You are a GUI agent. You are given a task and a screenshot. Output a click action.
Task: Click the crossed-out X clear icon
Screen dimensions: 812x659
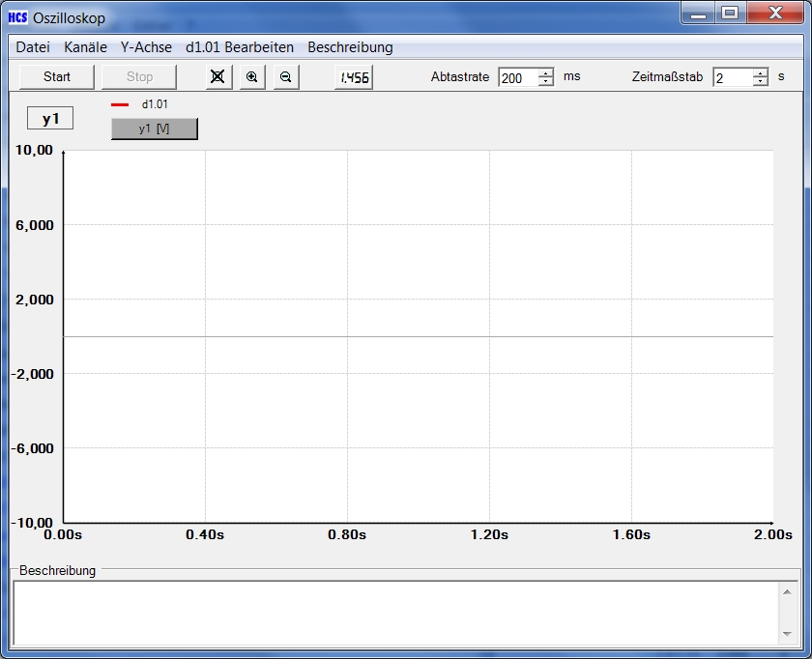[x=217, y=76]
